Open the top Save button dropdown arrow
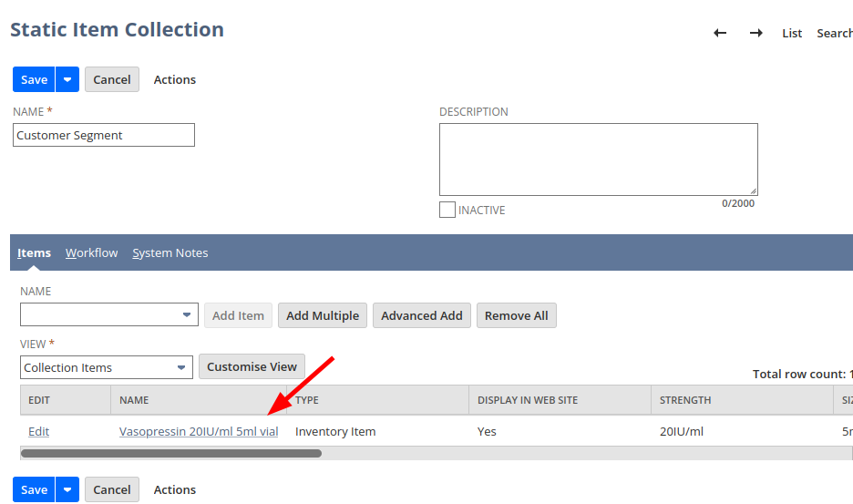Screen dimensions: 853x504 coord(67,79)
